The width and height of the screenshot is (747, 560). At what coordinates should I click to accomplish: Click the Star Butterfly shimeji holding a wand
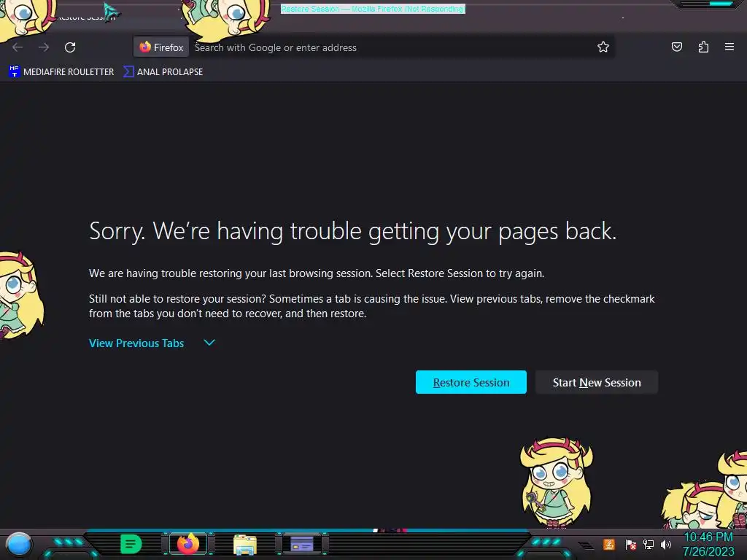556,483
